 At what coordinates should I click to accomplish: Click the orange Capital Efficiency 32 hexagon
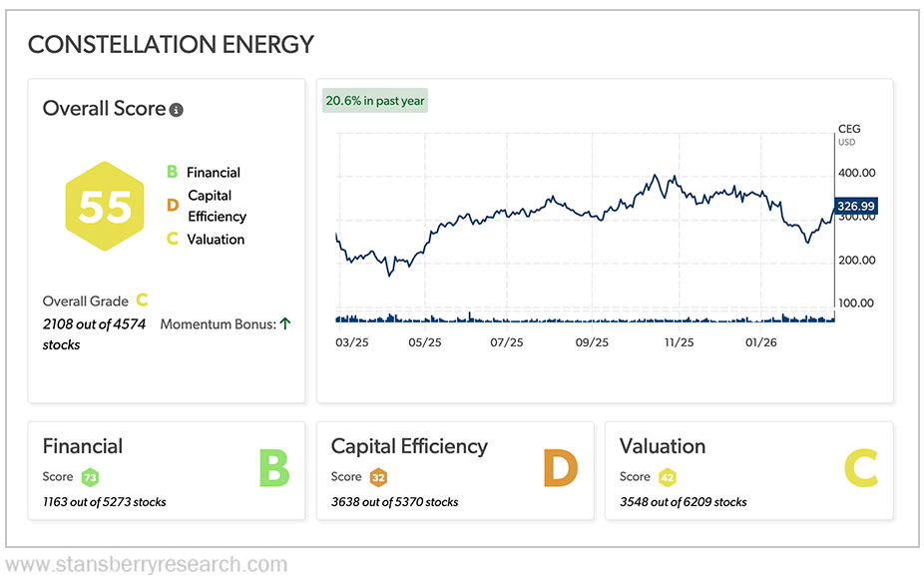(378, 477)
